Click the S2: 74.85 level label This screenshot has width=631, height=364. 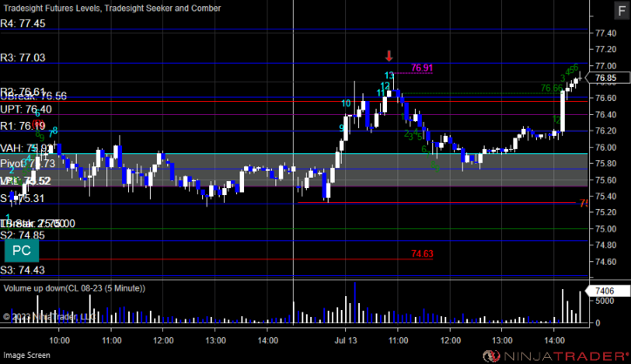pos(23,235)
